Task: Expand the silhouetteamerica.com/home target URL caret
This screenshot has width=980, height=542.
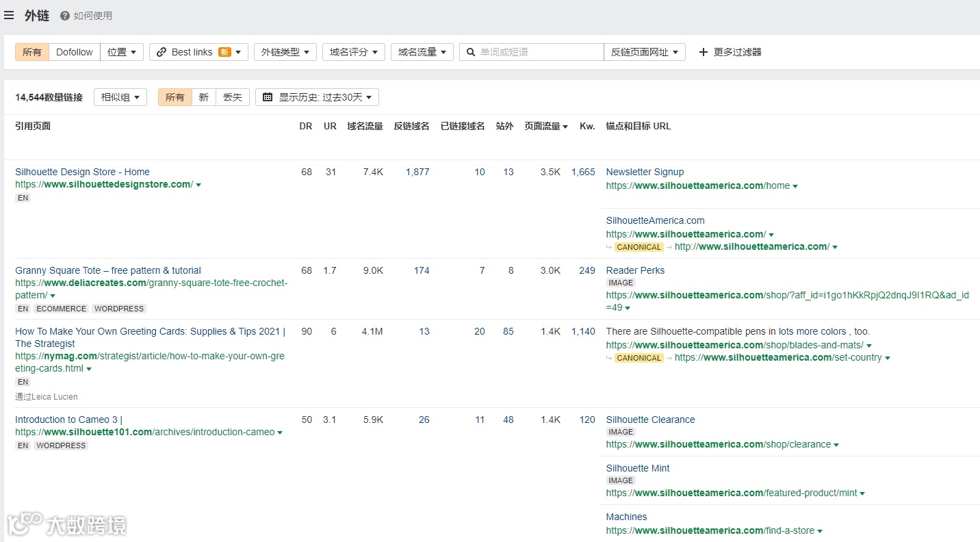Action: coord(795,186)
